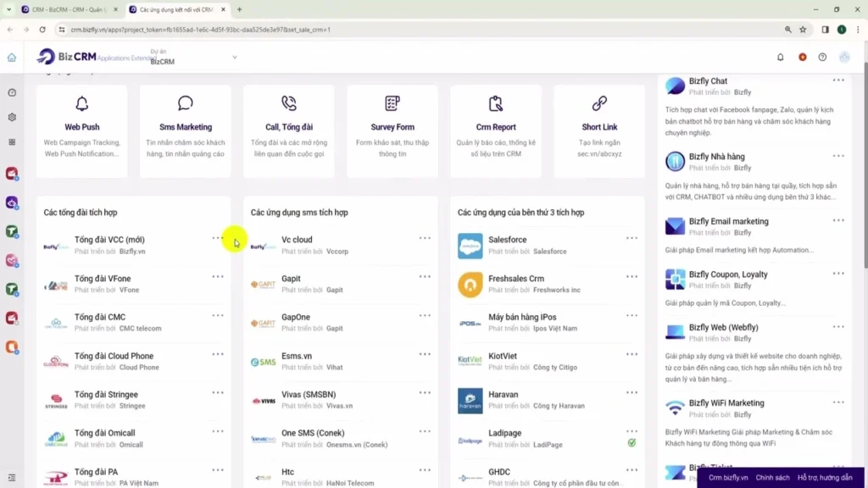Toggle the green check mark on Ladipage
The height and width of the screenshot is (488, 868).
[632, 442]
